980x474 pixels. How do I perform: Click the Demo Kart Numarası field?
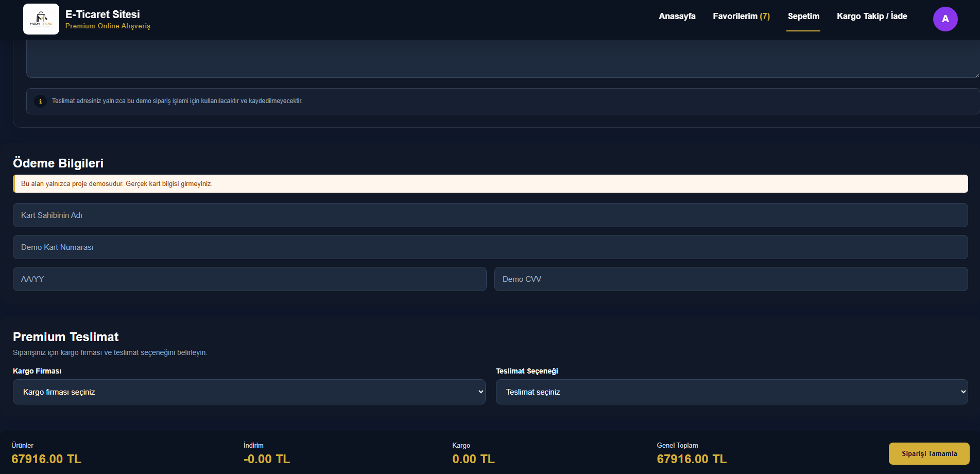coord(490,247)
